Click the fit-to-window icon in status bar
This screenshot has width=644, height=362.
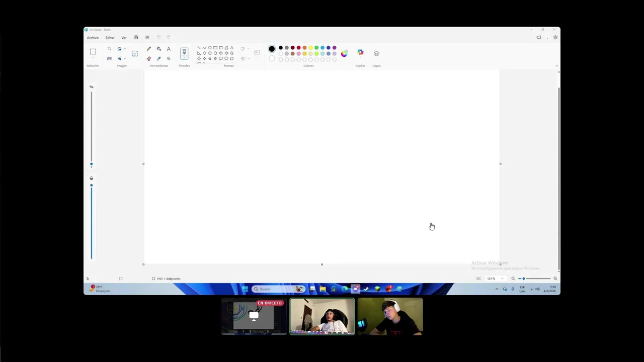(x=478, y=279)
